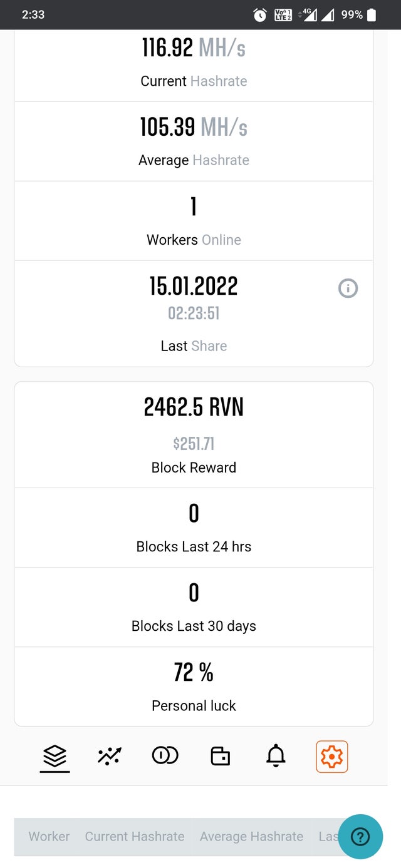Tap the Blocks Last 24 hrs count
401x868 pixels.
tap(194, 514)
